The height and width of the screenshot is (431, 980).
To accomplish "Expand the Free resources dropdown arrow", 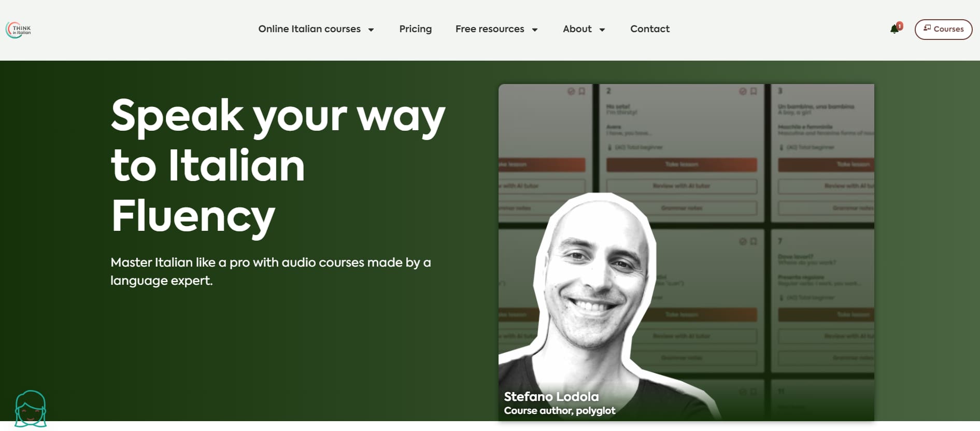I will point(535,30).
